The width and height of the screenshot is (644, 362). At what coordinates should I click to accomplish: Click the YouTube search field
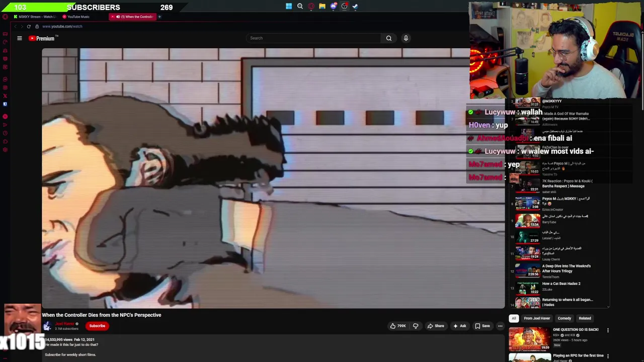tap(314, 38)
